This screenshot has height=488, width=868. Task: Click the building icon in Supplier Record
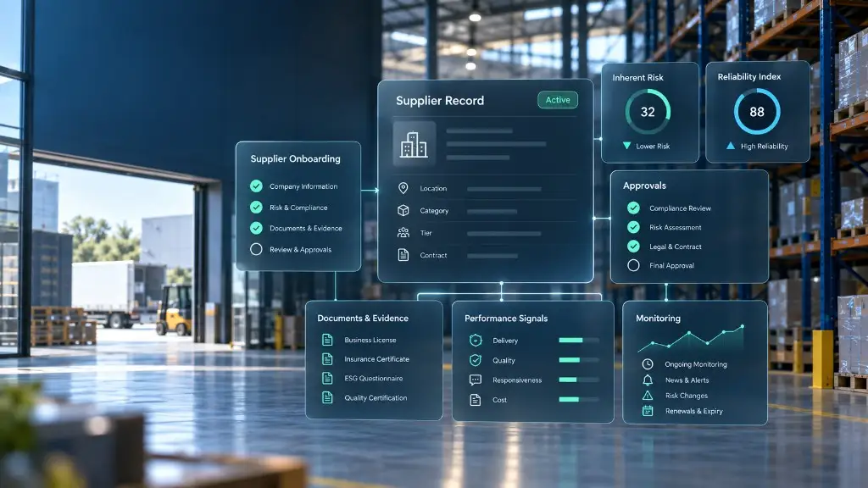(414, 144)
